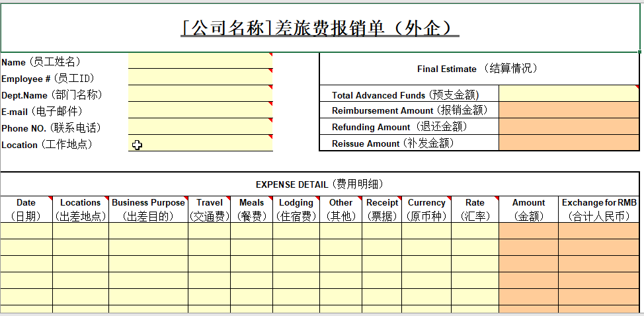Select the Name (员工姓名) input cell
The image size is (644, 316).
(x=200, y=61)
